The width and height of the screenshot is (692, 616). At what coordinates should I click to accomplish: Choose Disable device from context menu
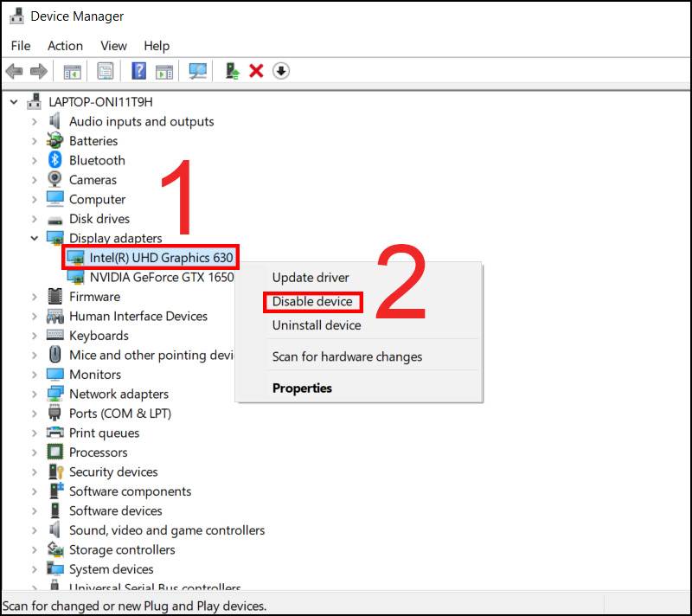coord(312,301)
